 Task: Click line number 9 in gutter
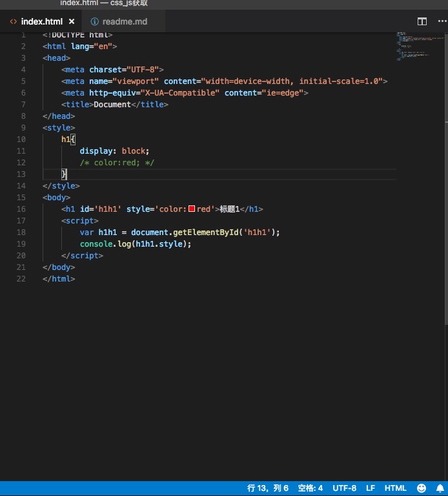(23, 127)
